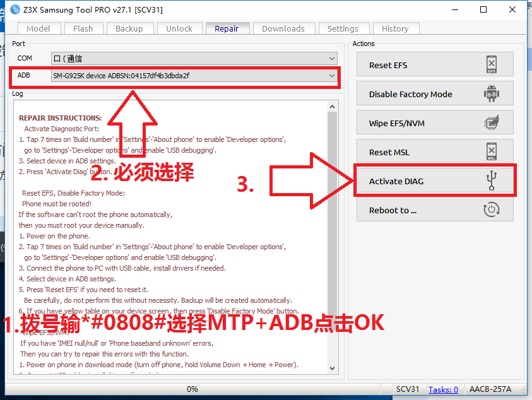This screenshot has height=400, width=532.
Task: Click the Reset MSL phone icon
Action: point(491,151)
